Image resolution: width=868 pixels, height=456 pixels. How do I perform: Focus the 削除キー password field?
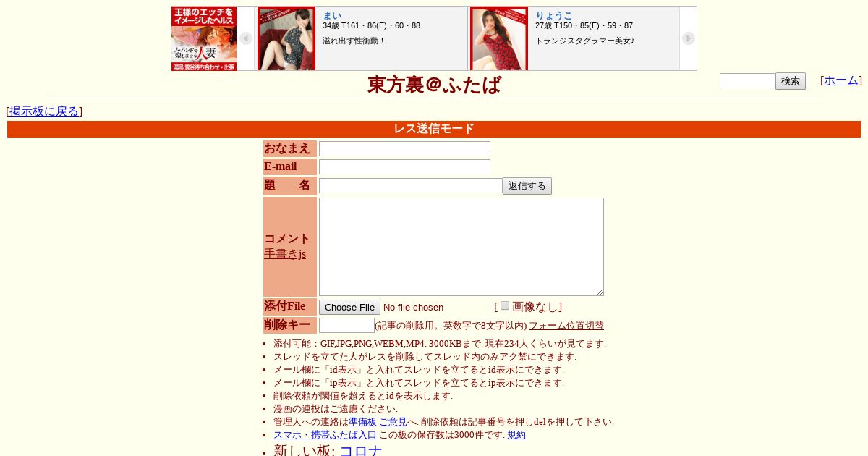click(346, 326)
